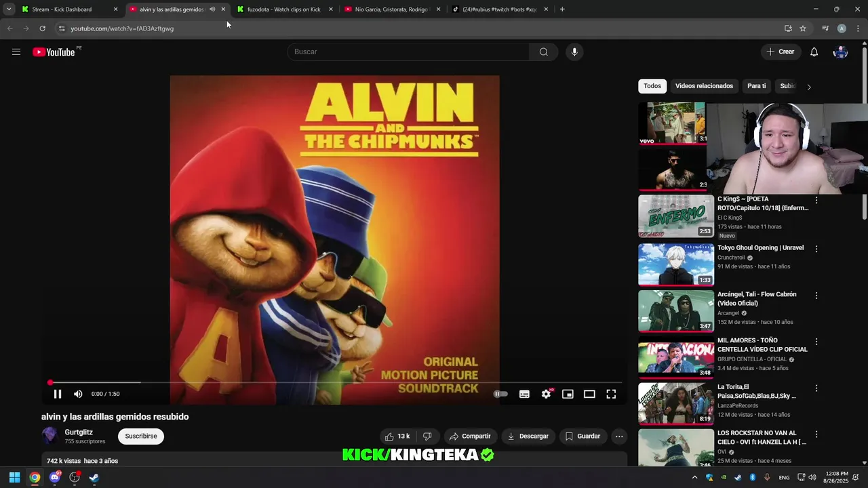Screen dimensions: 868x488
Task: Open options for La Torita video
Action: (x=816, y=388)
